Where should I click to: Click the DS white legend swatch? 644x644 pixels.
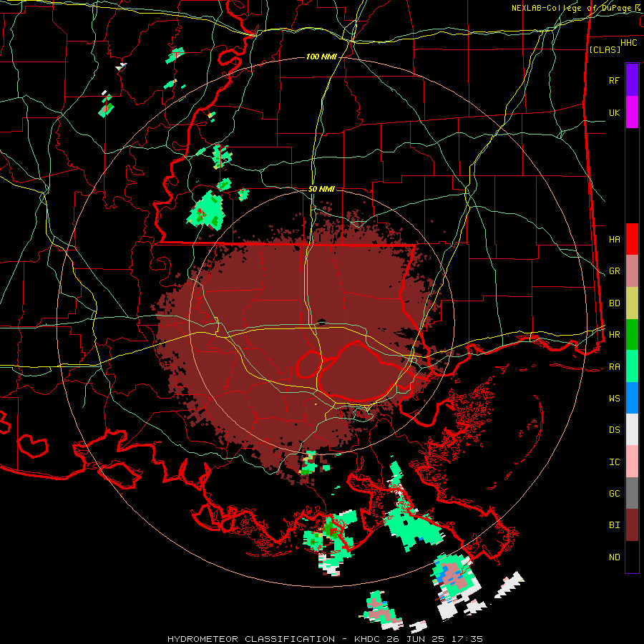click(x=632, y=429)
